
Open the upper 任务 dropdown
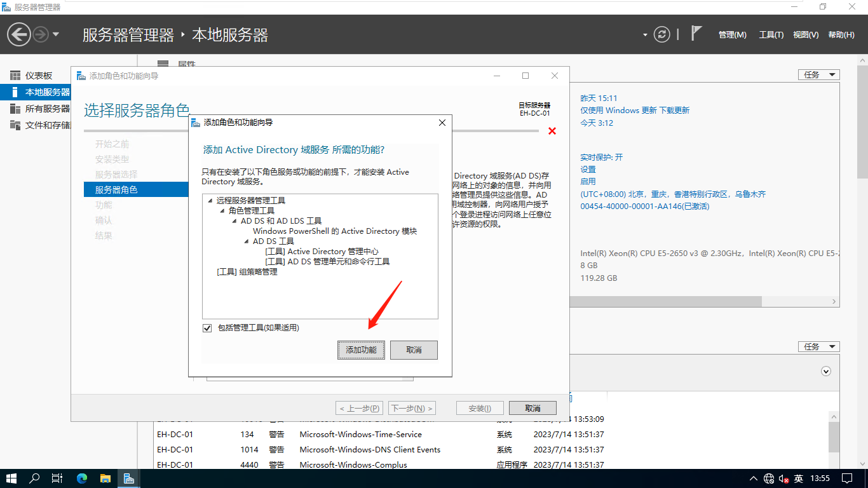coord(818,75)
